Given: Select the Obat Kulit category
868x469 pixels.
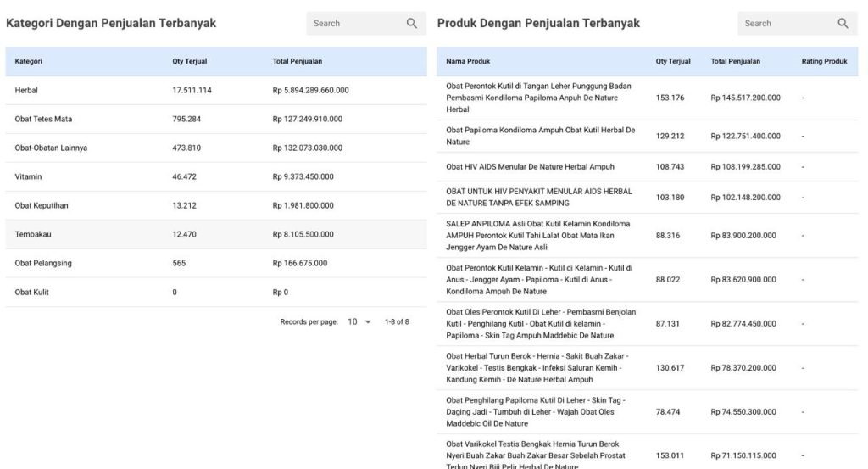Looking at the screenshot, I should 216,293.
